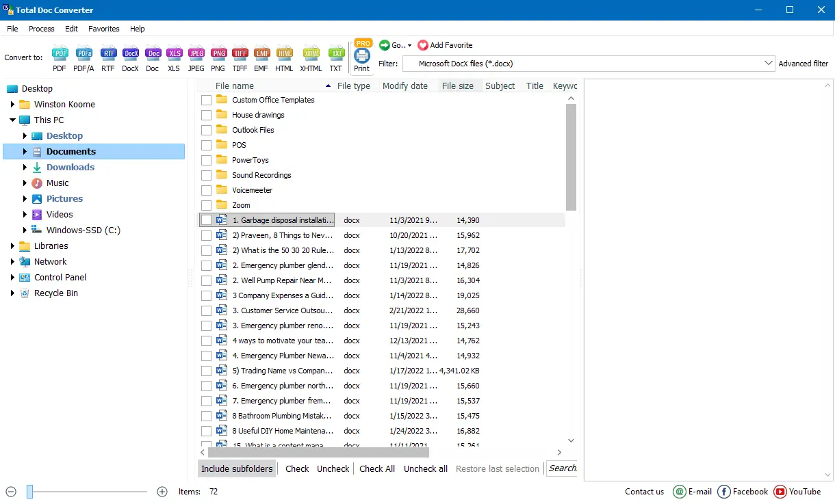Viewport: 835px width, 504px height.
Task: Open the Process menu
Action: pyautogui.click(x=41, y=29)
